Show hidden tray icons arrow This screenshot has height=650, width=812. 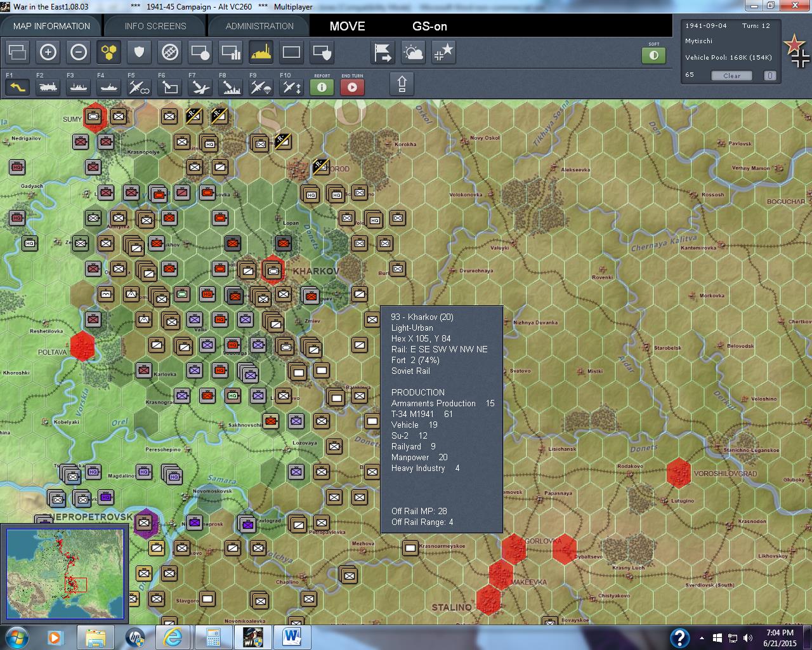(702, 638)
